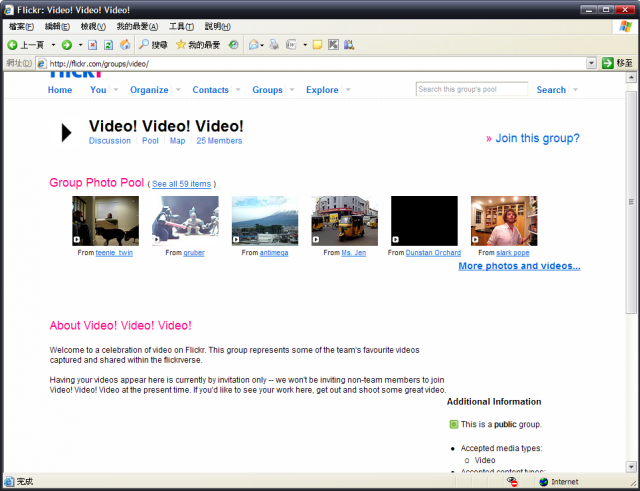This screenshot has width=640, height=491.
Task: Open the yellow auto-rickshaw video from Ms. Jen
Action: click(x=344, y=221)
